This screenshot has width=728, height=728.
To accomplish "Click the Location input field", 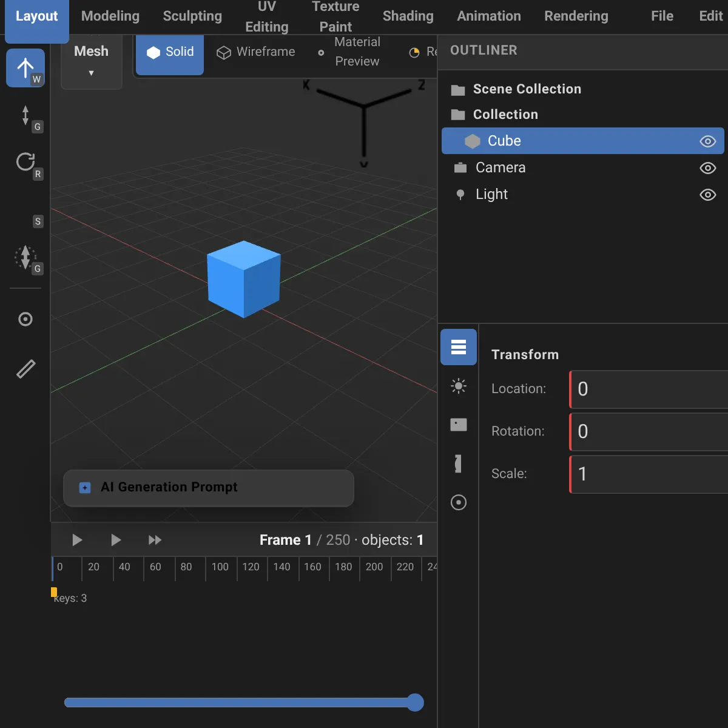I will click(x=649, y=389).
